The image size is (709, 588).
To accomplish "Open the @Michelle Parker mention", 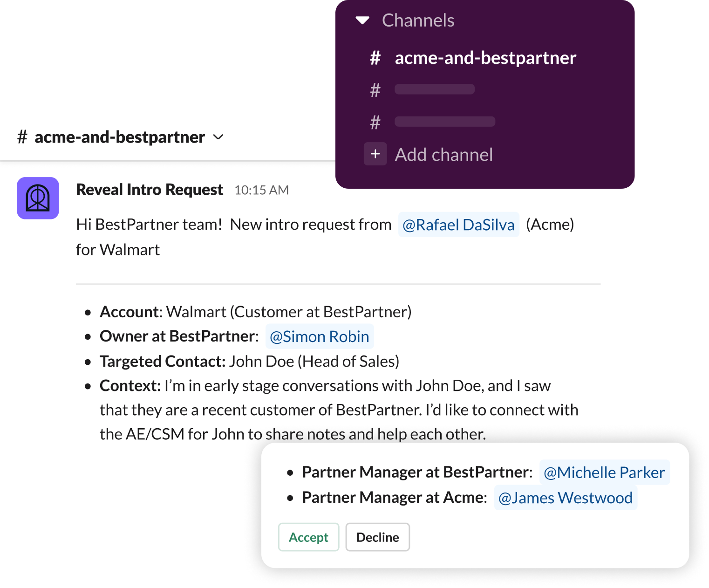I will pos(605,472).
